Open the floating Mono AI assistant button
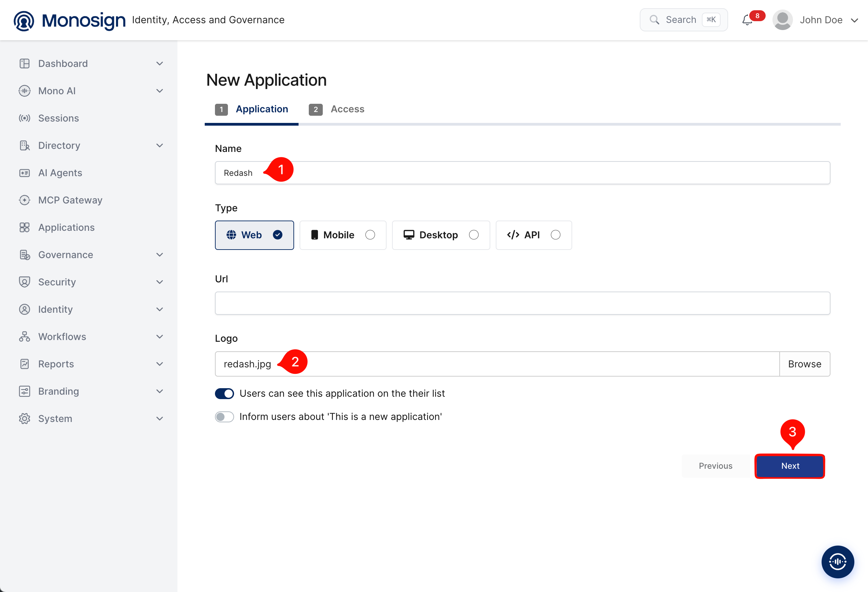Image resolution: width=868 pixels, height=592 pixels. click(837, 561)
